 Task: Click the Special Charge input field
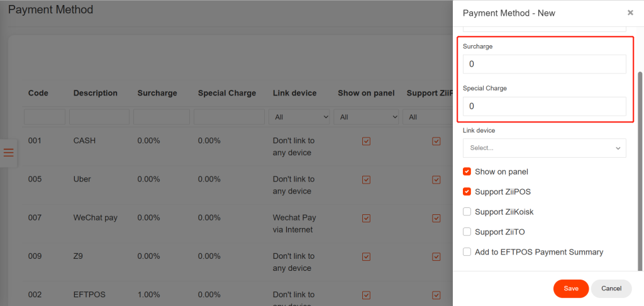coord(544,106)
